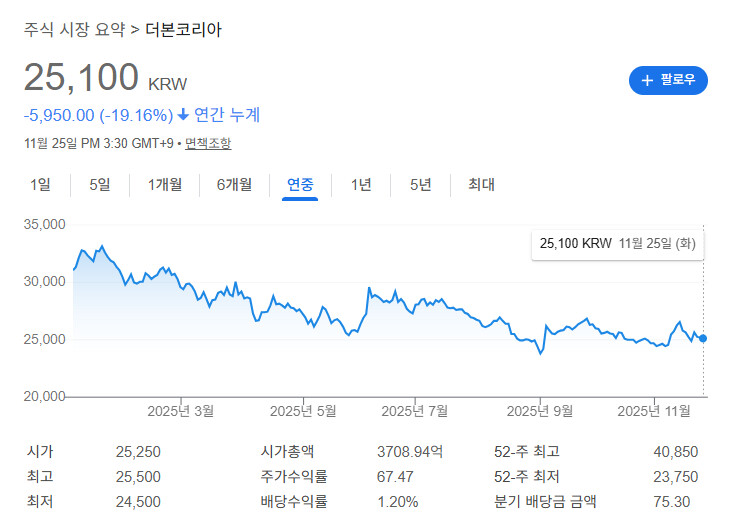Click the 2025년 3월 axis label
This screenshot has height=520, width=742.
pyautogui.click(x=180, y=411)
